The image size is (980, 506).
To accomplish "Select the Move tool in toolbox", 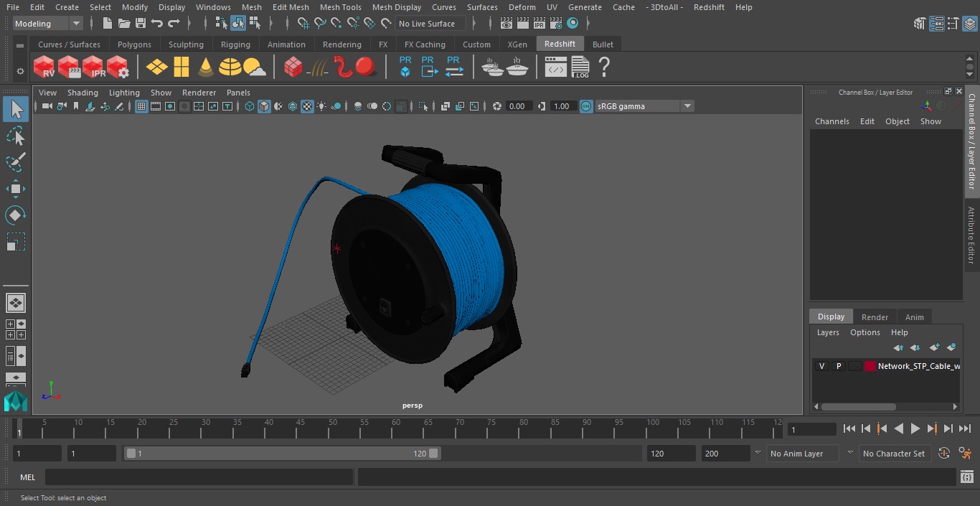I will [16, 189].
